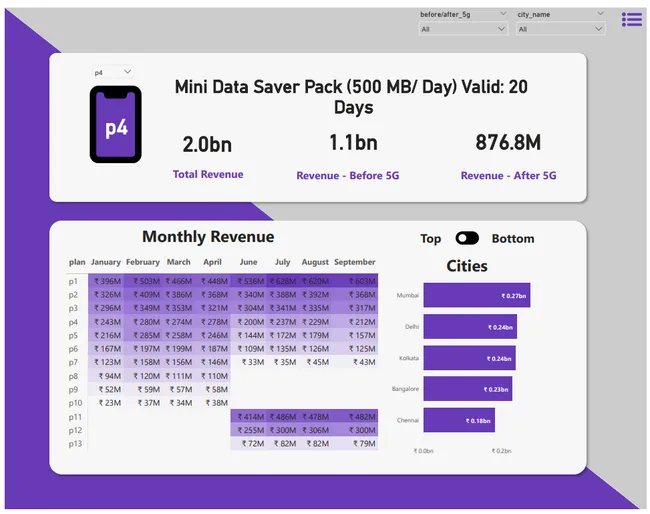
Task: Select the p13 row label
Action: (75, 444)
